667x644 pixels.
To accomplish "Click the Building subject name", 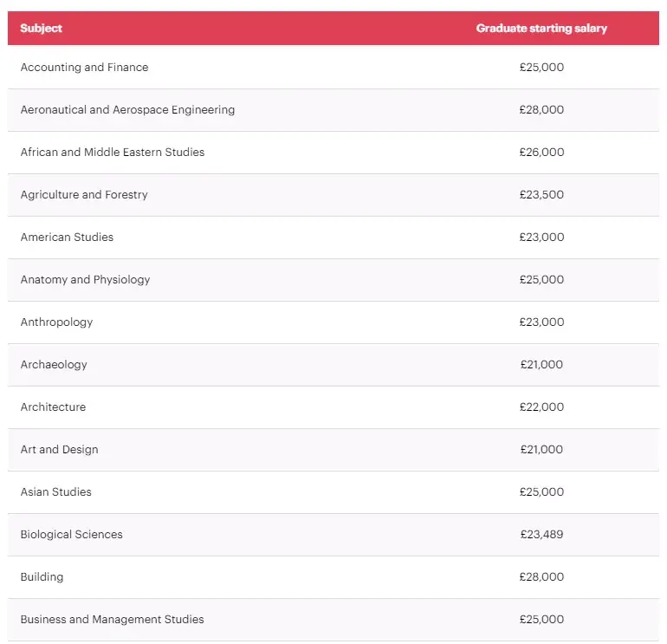I will coord(42,577).
